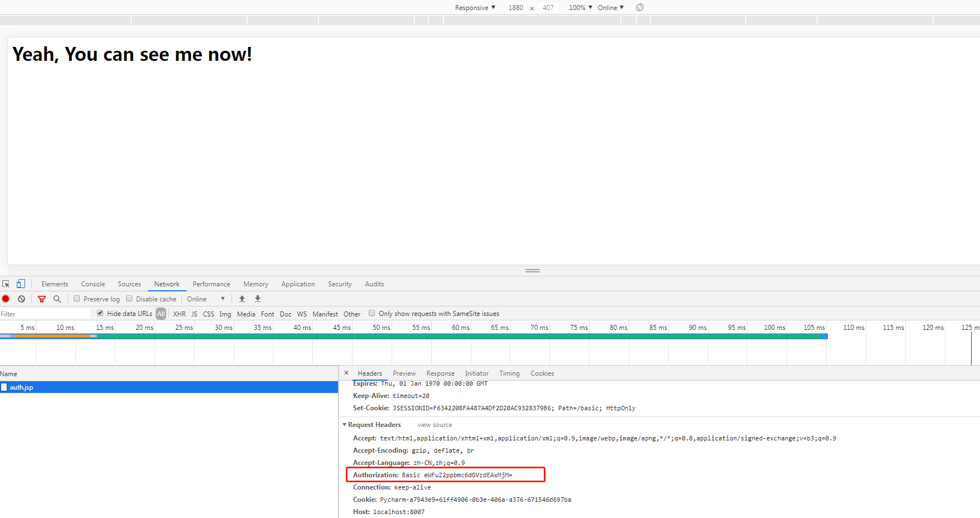Open the Response tab of request
The image size is (980, 518).
pos(441,373)
